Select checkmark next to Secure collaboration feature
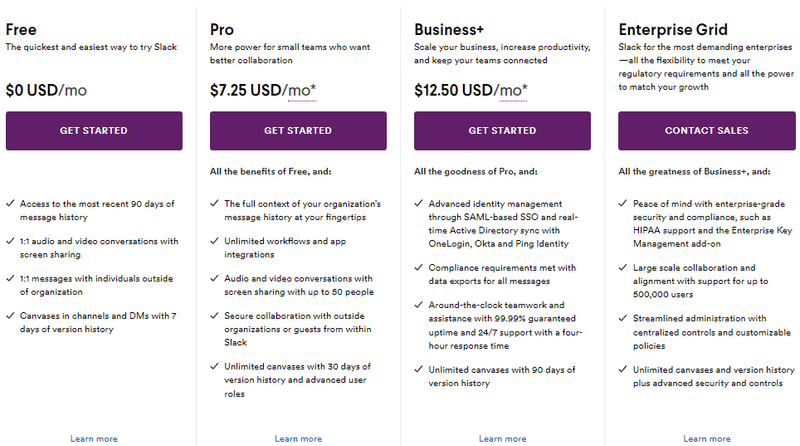 [214, 316]
